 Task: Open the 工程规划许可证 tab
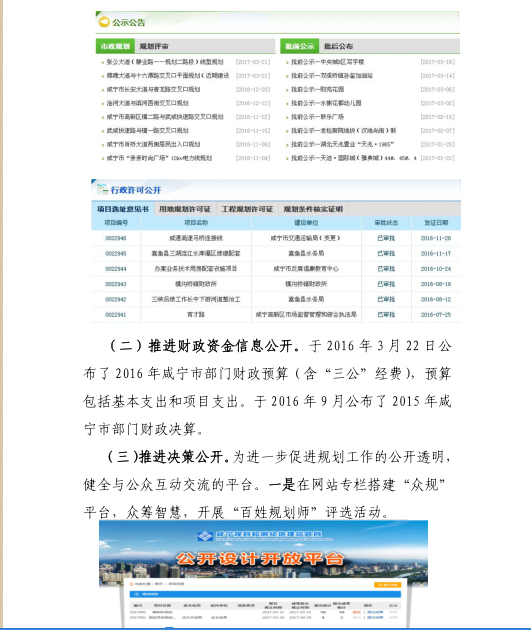pos(247,209)
